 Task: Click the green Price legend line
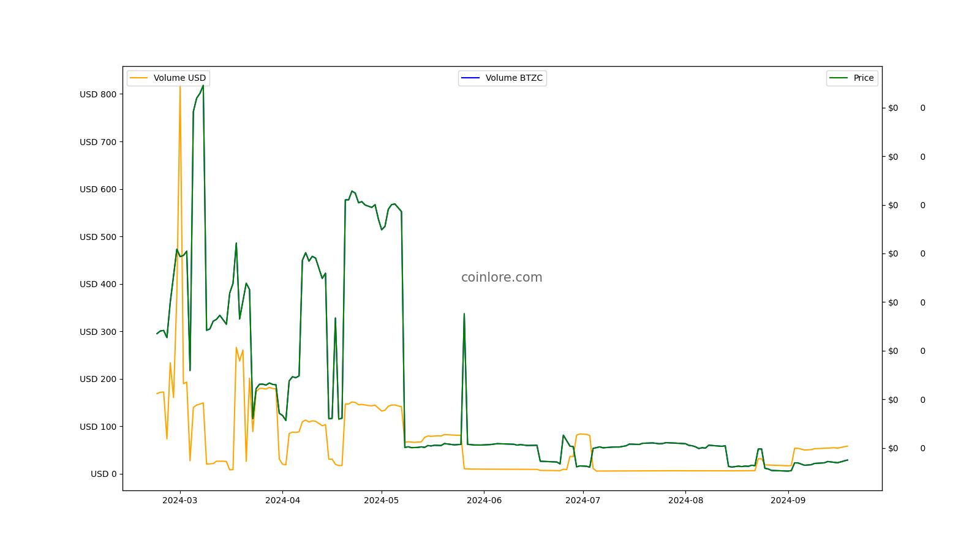click(x=839, y=78)
